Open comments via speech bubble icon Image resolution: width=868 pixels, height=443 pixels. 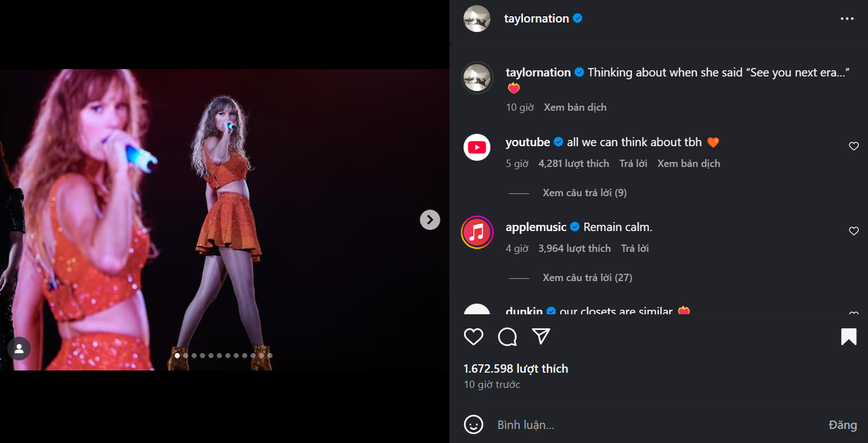coord(507,337)
